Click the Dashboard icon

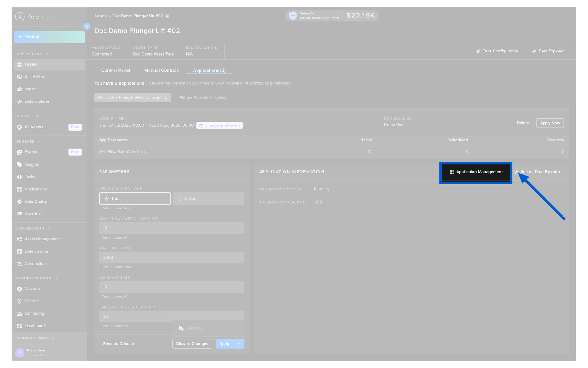click(20, 326)
